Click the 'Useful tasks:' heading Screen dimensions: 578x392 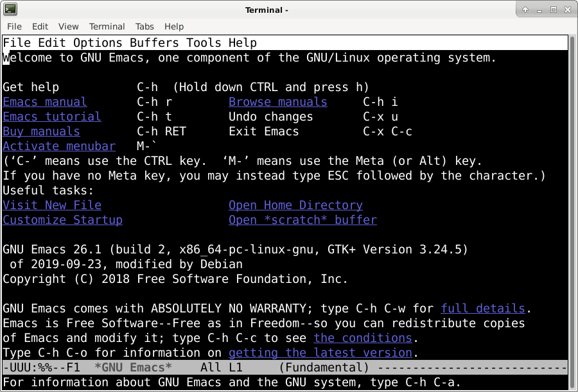coord(48,190)
